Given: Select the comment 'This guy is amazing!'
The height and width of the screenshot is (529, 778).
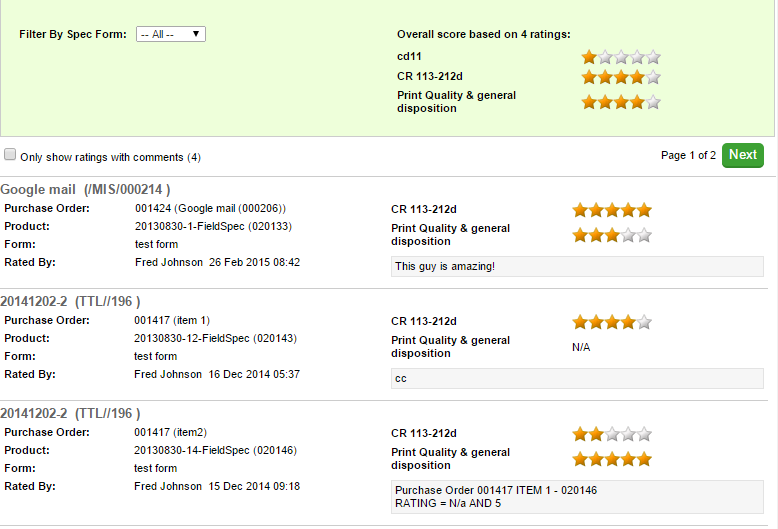Looking at the screenshot, I should (577, 266).
